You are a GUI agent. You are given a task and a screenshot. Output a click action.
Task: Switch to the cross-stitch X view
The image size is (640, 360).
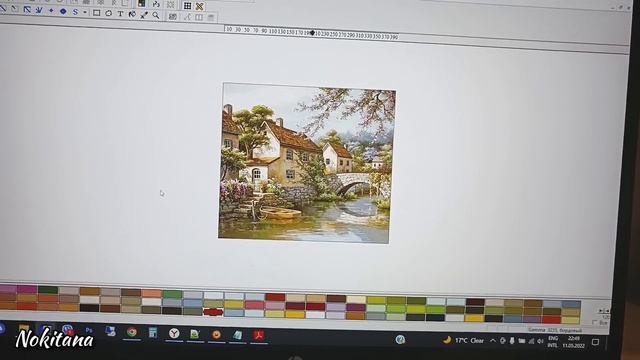click(200, 6)
